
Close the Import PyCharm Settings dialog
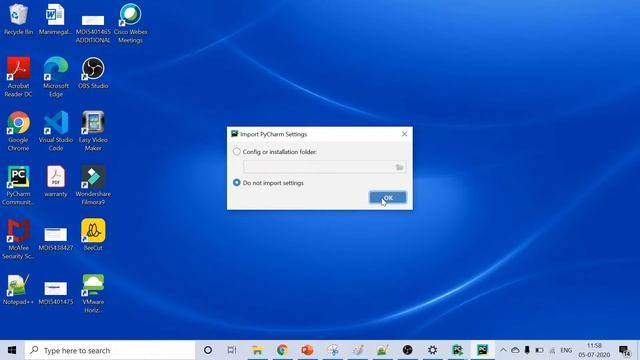(404, 134)
